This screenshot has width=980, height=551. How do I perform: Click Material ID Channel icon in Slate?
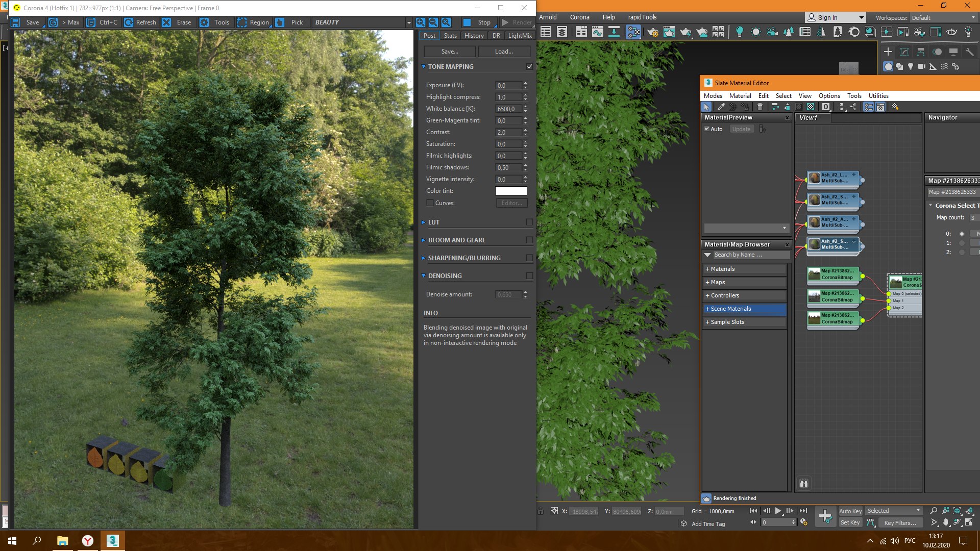pos(826,107)
